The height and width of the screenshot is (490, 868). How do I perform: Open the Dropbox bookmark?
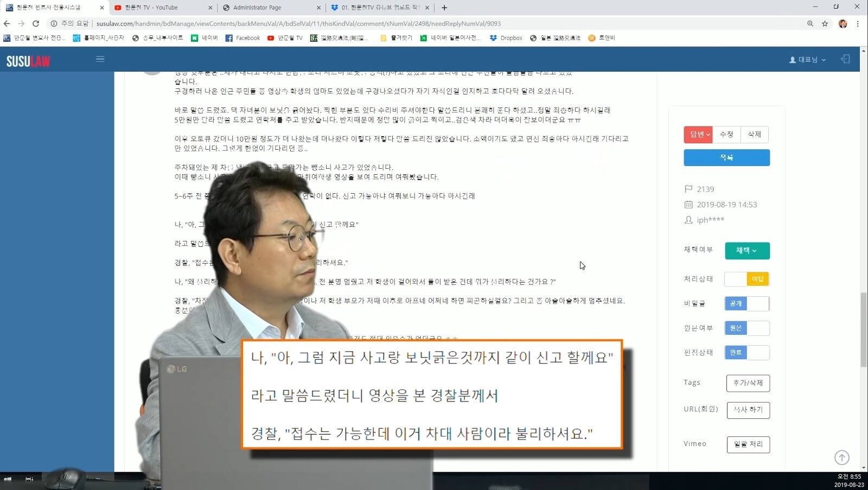506,38
